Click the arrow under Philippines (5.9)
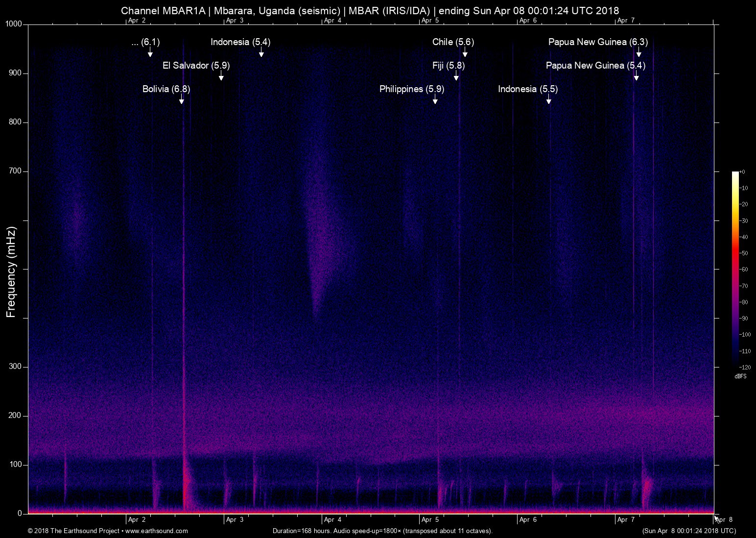The image size is (756, 538). pyautogui.click(x=435, y=100)
